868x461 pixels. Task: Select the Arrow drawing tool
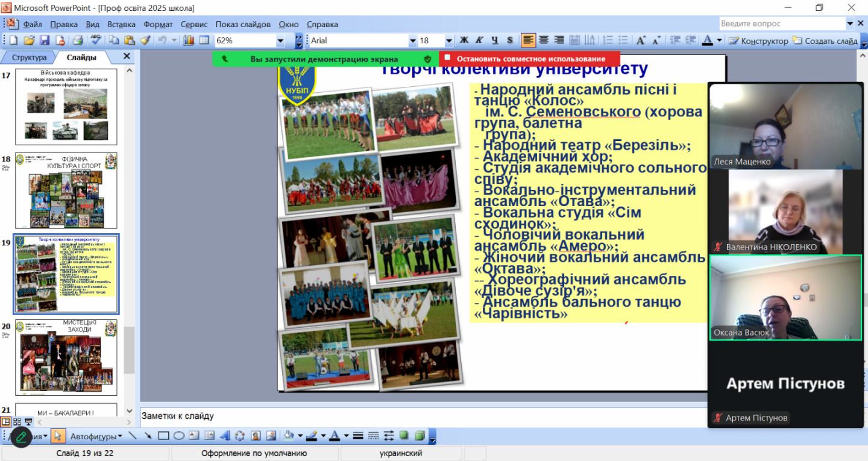(148, 436)
